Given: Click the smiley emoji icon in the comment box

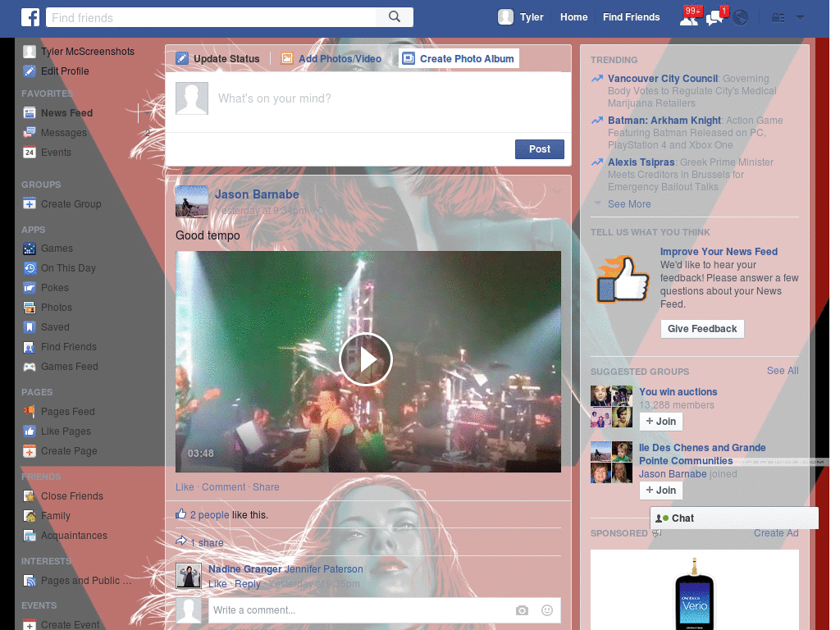Looking at the screenshot, I should tap(546, 610).
